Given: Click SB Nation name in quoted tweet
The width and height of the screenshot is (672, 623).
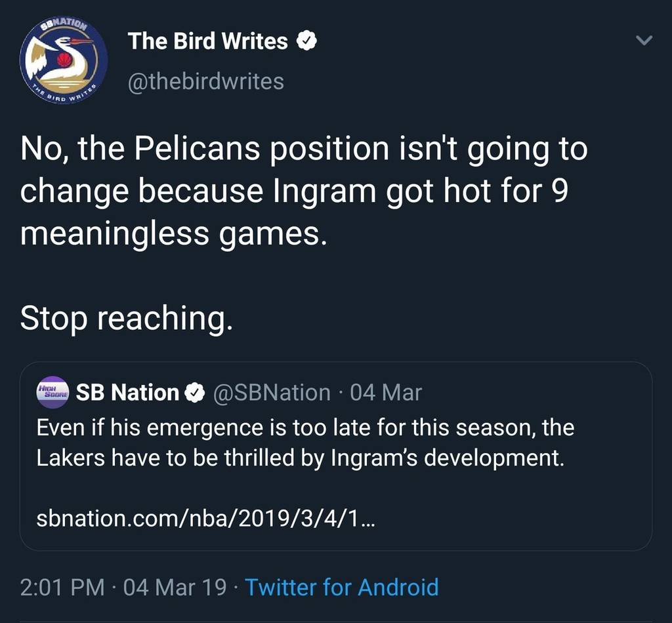Looking at the screenshot, I should pos(127,393).
